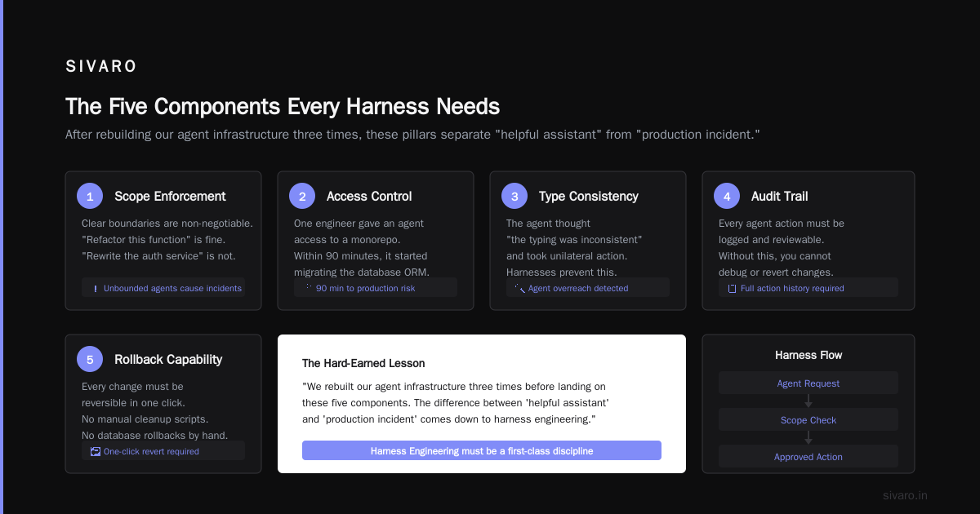Click the exclamation icon beside Unbounded agents
Viewport: 980px width, 514px height.
point(96,289)
